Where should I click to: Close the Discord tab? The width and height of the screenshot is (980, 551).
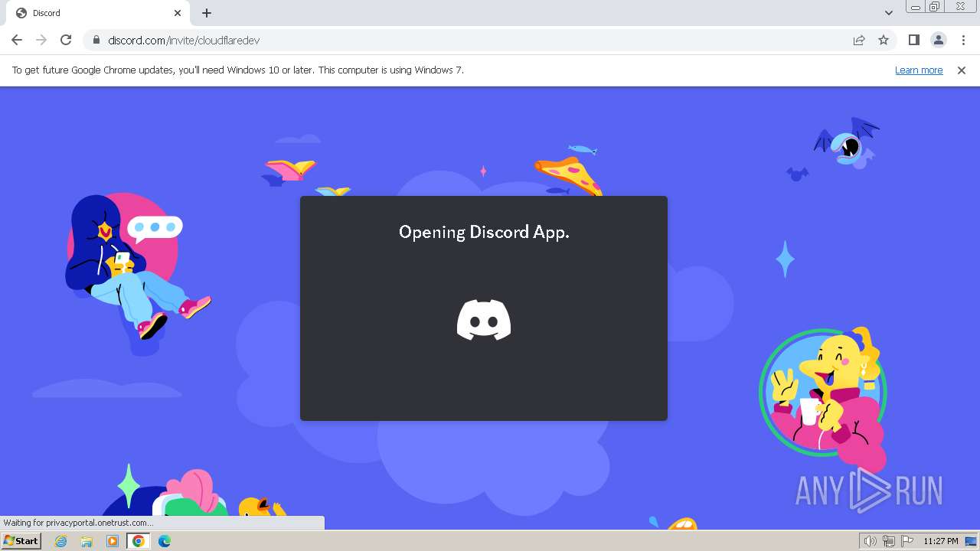(178, 13)
